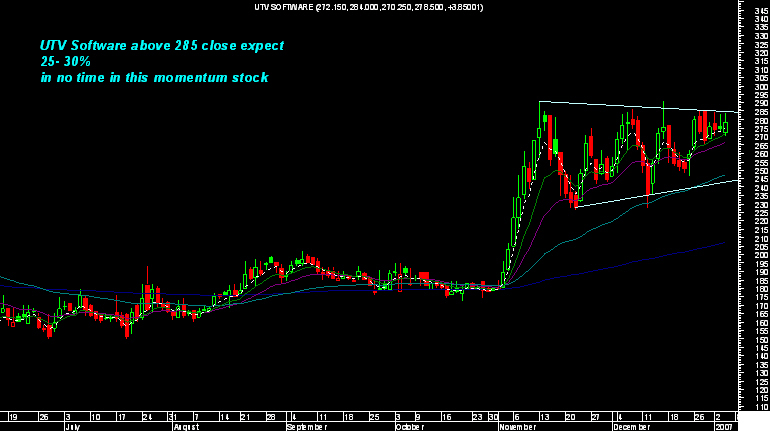Select the '7' date tick in August

click(196, 417)
